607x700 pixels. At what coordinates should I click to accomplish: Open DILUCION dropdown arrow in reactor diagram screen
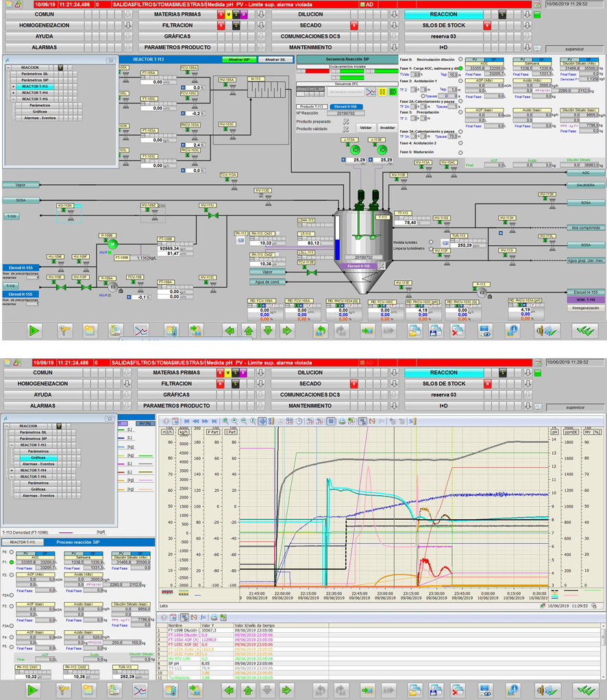395,14
